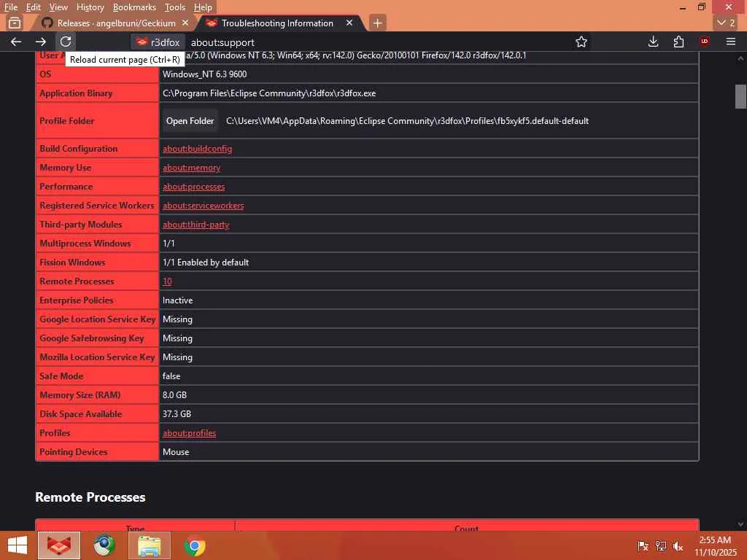Viewport: 747px width, 560px height.
Task: Click the 8.0 GB memory size value
Action: 174,394
